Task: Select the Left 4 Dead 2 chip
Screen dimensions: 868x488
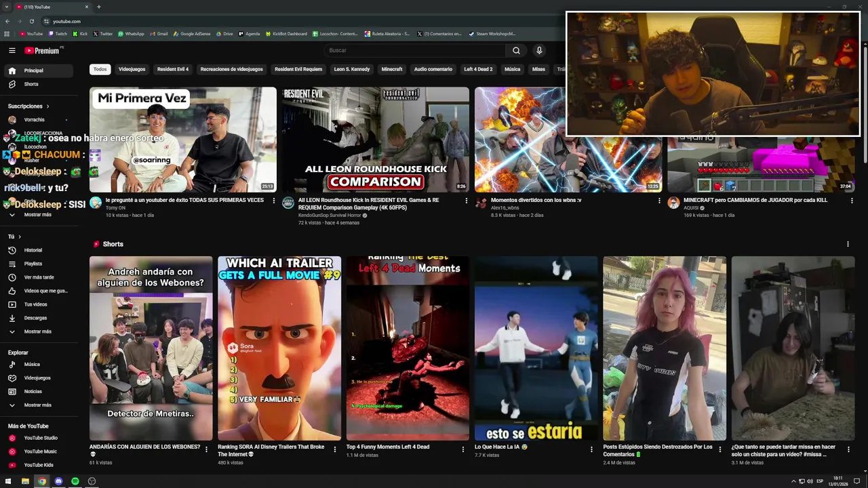Action: [x=478, y=69]
